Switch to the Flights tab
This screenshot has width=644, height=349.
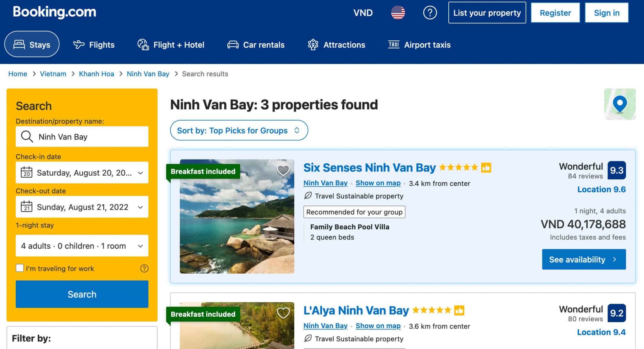coord(94,45)
